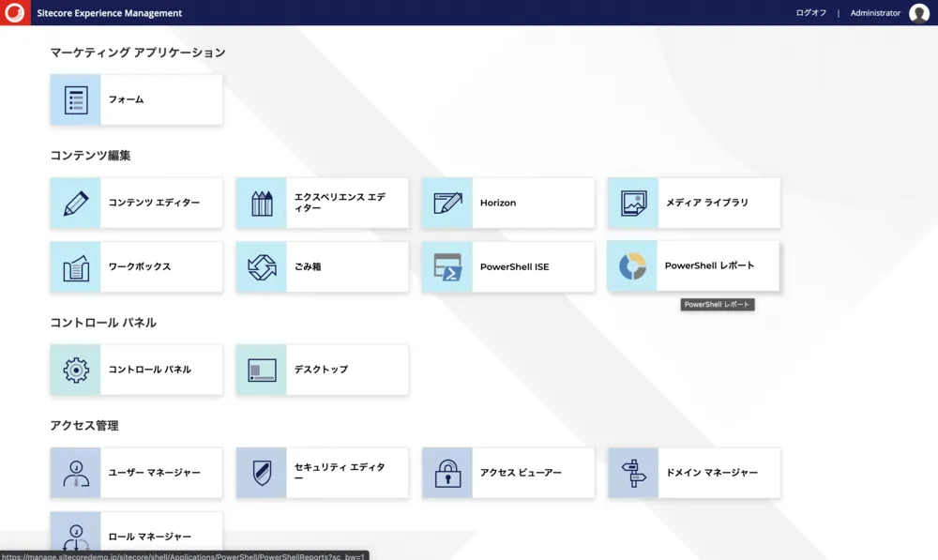Viewport: 938px width, 560px height.
Task: Click the Administrator avatar icon
Action: [x=919, y=12]
